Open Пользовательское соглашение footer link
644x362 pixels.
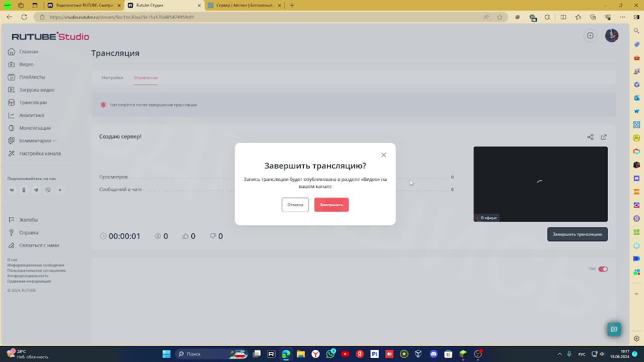click(36, 270)
